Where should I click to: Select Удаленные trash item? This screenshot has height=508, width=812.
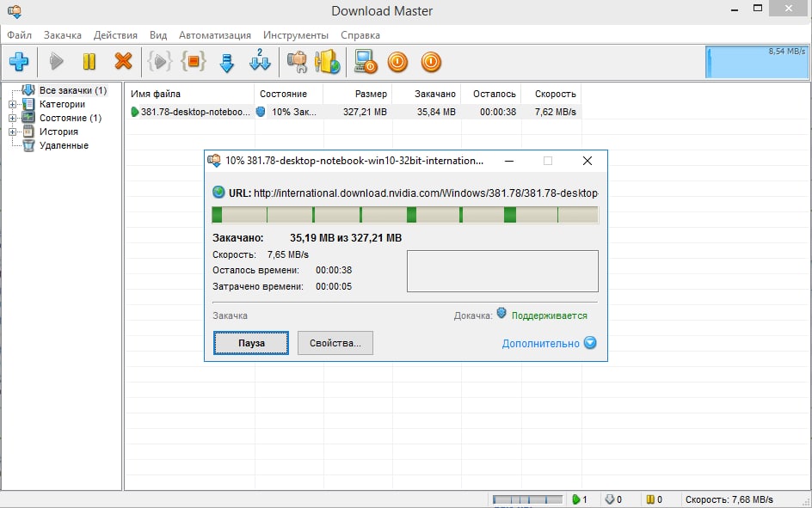point(64,145)
